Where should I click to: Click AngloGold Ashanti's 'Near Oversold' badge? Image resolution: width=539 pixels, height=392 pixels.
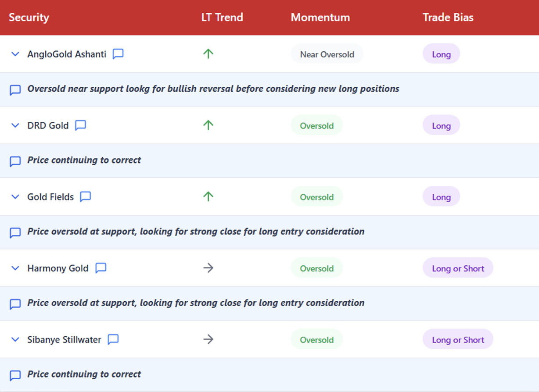pos(327,54)
